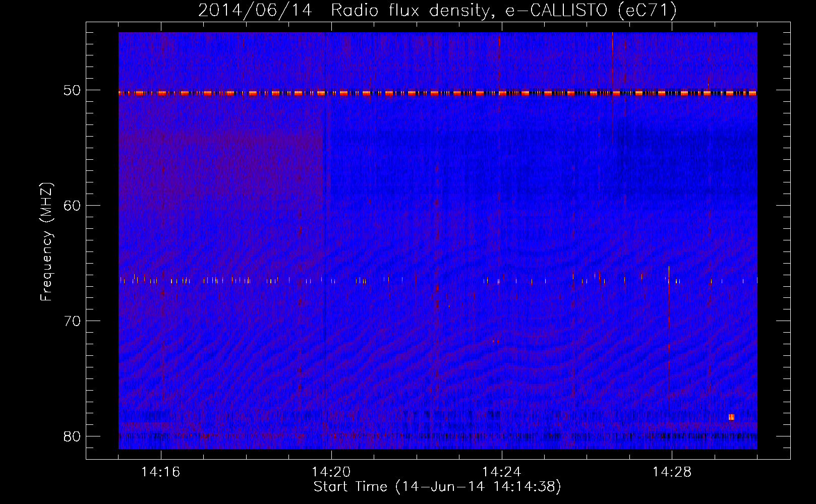Screen dimensions: 816x504
Task: Select the 14:24 time tick label
Action: (501, 472)
